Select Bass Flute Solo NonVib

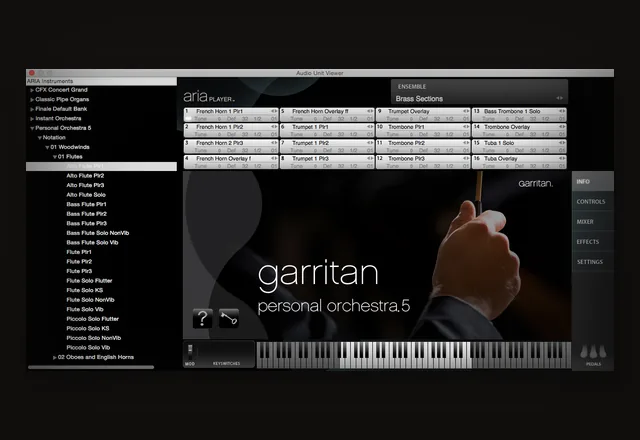pos(98,233)
